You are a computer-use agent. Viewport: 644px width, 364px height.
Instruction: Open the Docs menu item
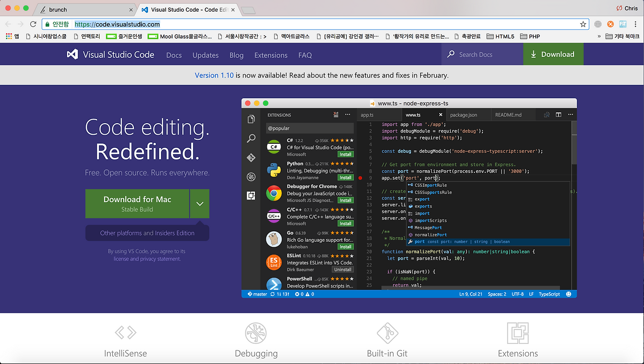pos(174,55)
